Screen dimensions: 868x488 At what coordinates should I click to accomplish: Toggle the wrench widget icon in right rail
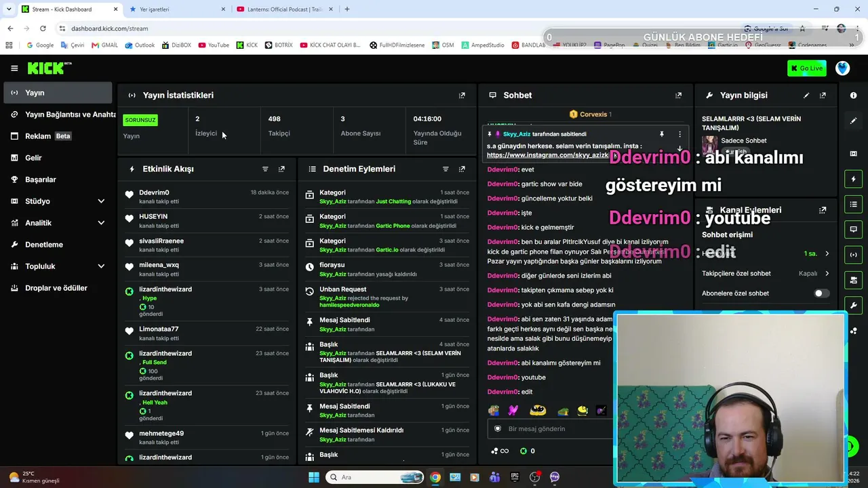(853, 305)
